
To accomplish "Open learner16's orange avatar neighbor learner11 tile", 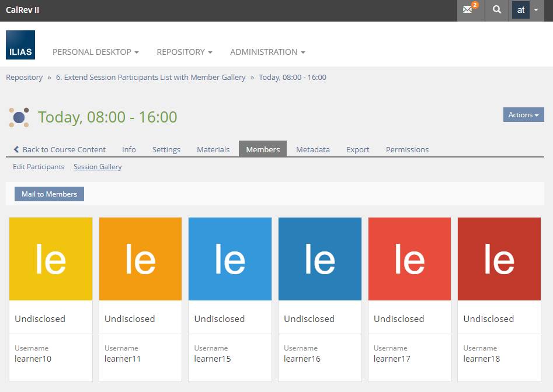I will (x=140, y=259).
